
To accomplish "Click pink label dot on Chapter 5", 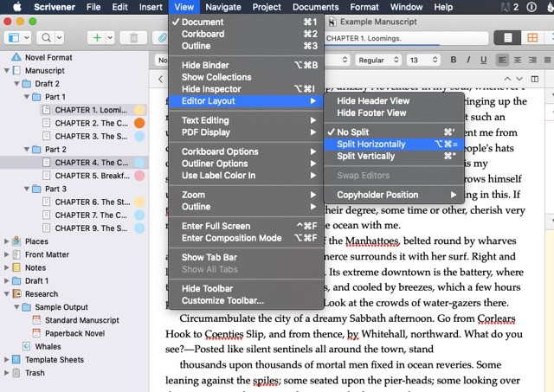I will coord(139,176).
